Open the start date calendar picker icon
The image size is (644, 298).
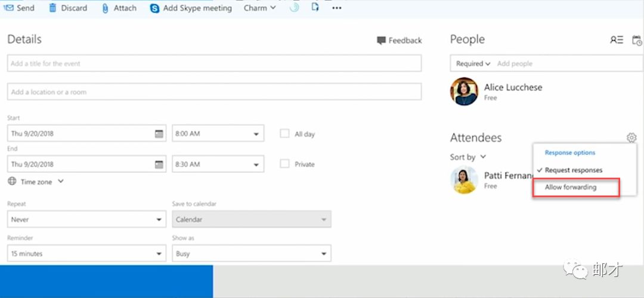(x=159, y=134)
